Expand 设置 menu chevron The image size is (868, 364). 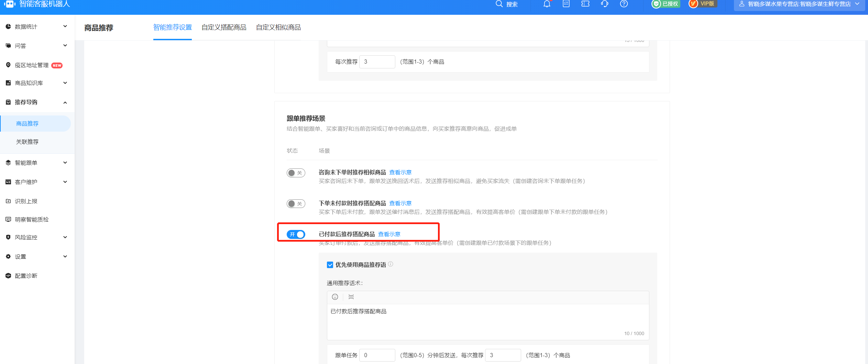(65, 256)
